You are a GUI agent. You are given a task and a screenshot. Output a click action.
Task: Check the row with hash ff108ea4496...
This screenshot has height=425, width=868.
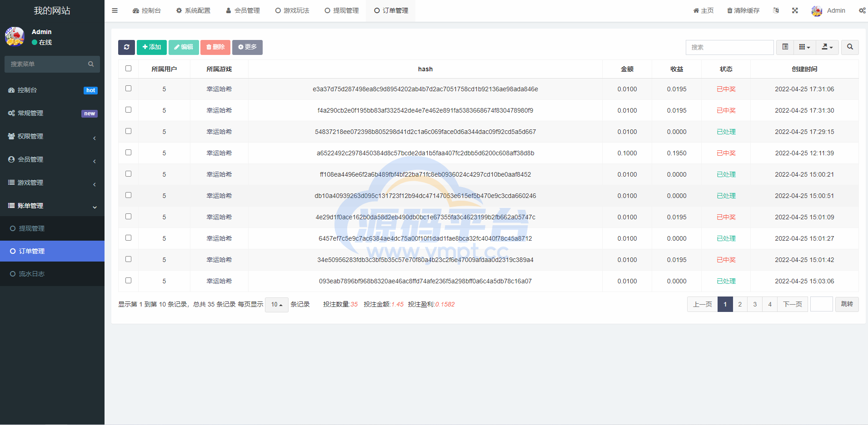pos(128,174)
